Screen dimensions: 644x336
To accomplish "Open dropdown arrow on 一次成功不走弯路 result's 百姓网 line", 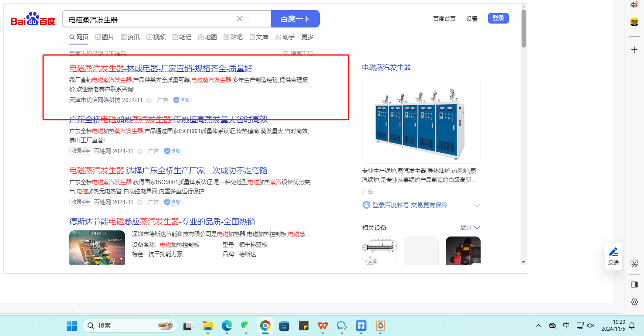I will tap(139, 202).
